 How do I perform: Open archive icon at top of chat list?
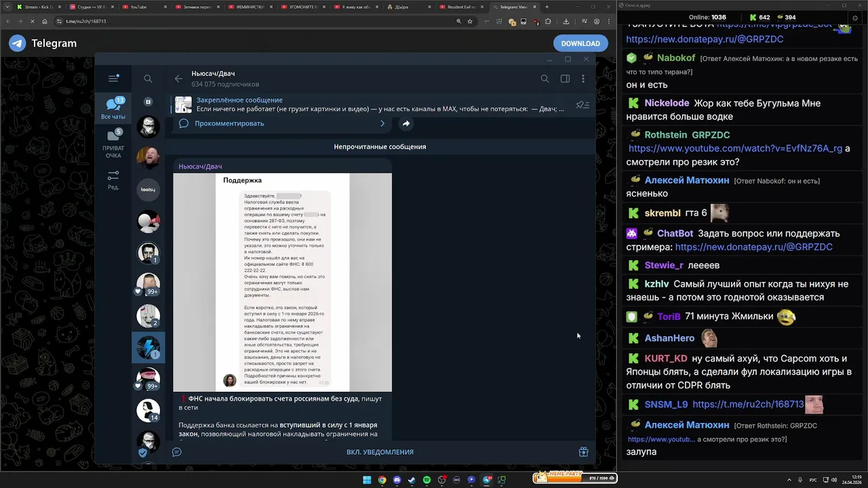click(x=148, y=102)
